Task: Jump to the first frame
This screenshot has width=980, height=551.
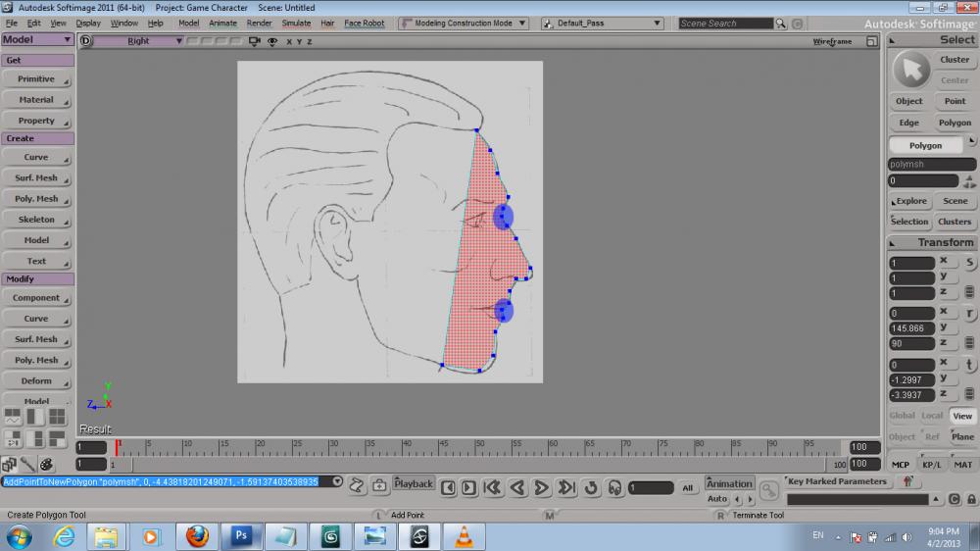Action: [x=493, y=487]
